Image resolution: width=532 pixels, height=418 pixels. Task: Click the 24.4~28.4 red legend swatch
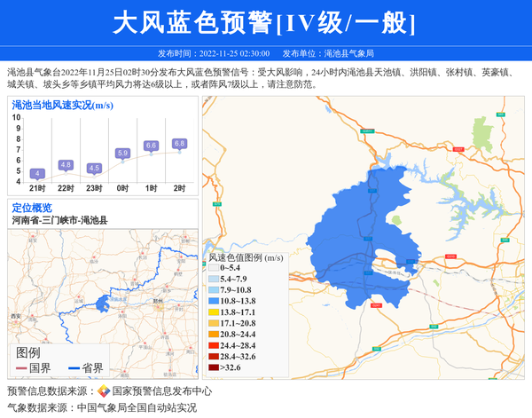(x=213, y=345)
